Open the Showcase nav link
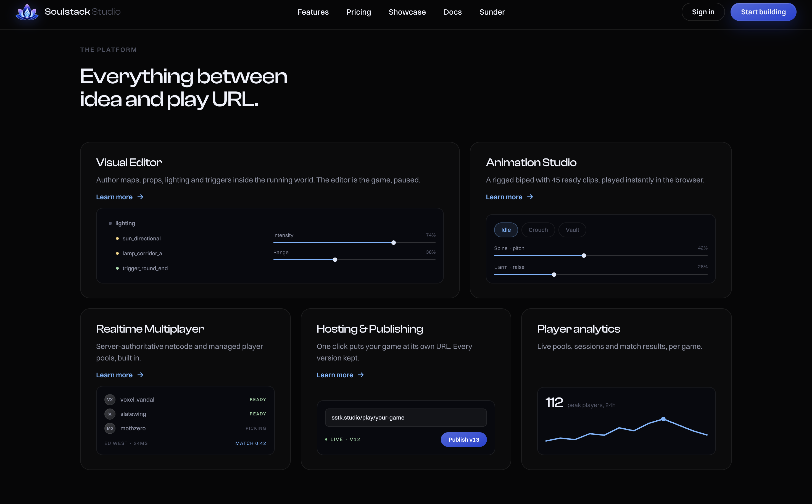812x504 pixels. (407, 12)
